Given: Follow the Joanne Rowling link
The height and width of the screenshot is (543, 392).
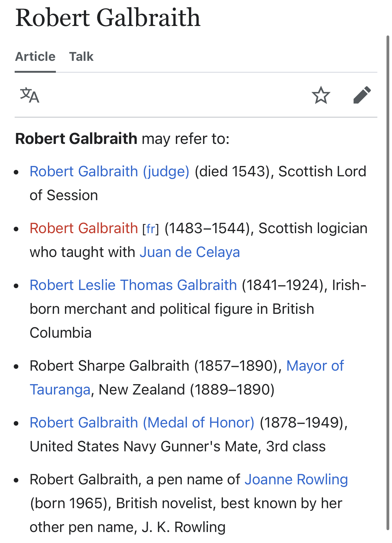Looking at the screenshot, I should coord(296,479).
